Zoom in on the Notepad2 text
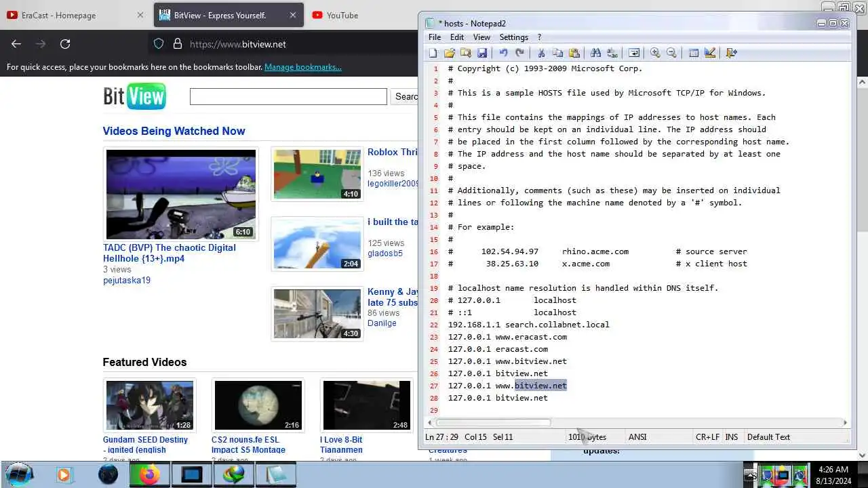The image size is (868, 488). (655, 53)
